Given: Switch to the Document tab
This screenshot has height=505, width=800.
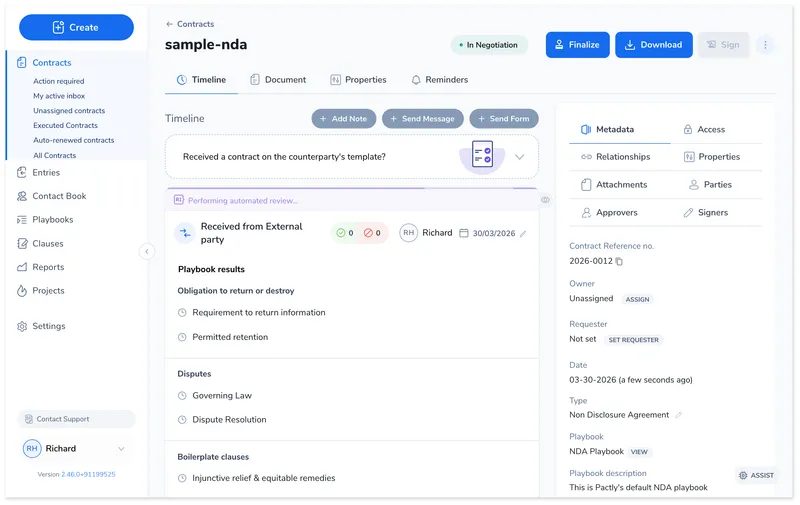Looking at the screenshot, I should coord(278,80).
